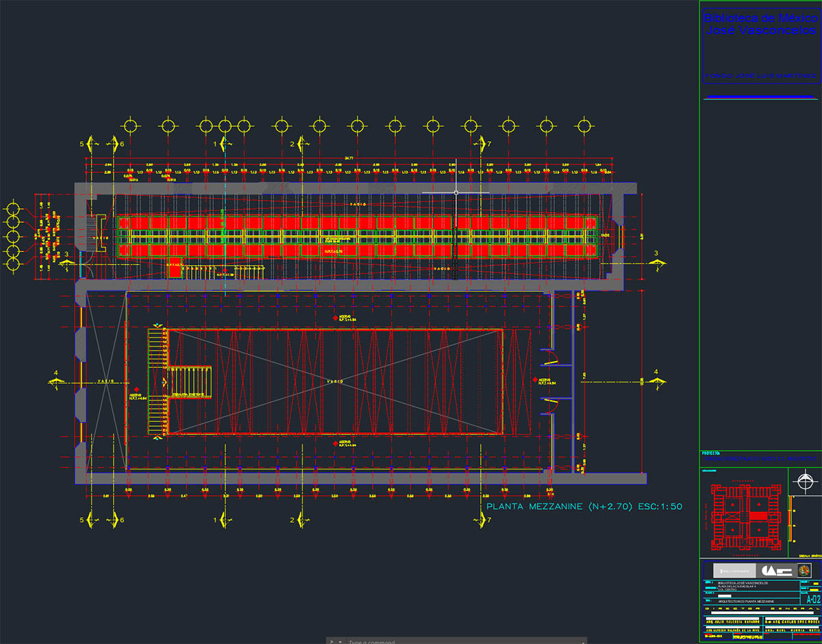This screenshot has width=822, height=644.
Task: Click the A-02 sheet number
Action: (x=812, y=599)
